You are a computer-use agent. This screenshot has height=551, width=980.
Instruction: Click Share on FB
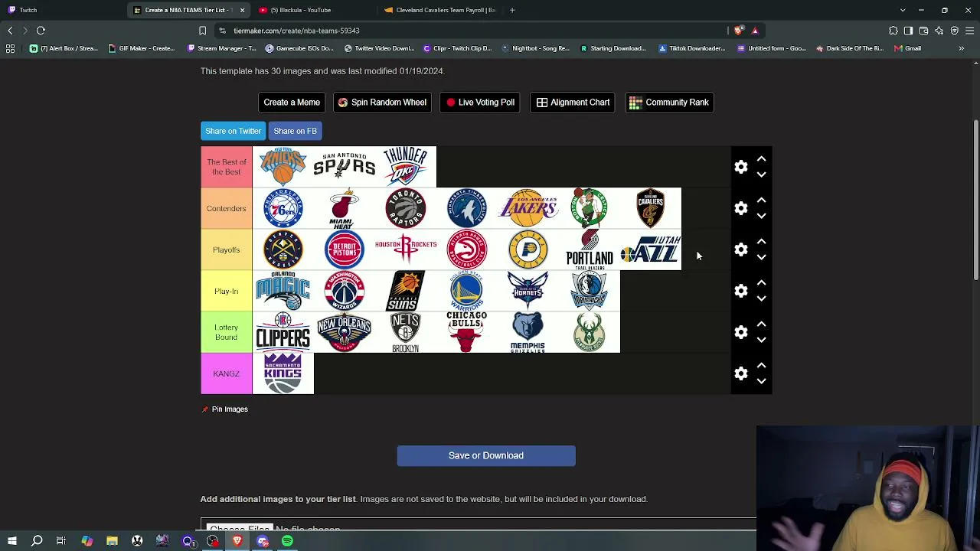click(295, 131)
